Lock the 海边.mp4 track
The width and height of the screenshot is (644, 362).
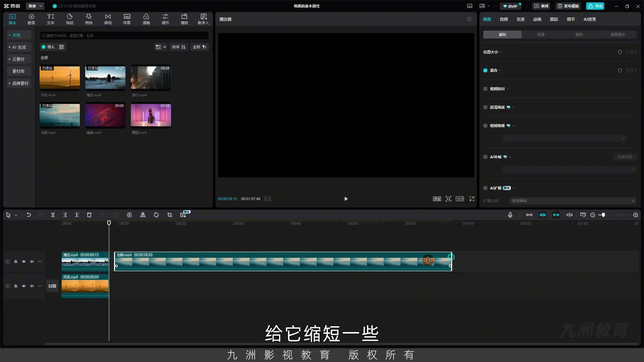pyautogui.click(x=16, y=261)
